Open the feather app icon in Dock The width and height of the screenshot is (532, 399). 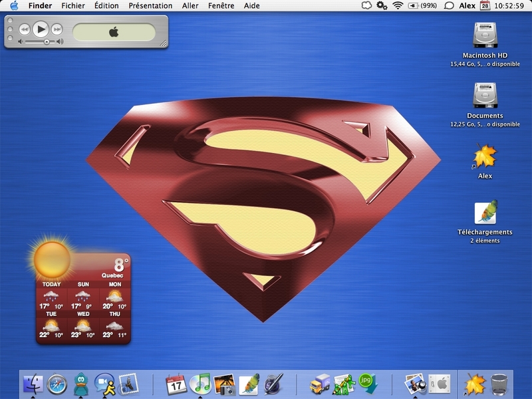249,384
